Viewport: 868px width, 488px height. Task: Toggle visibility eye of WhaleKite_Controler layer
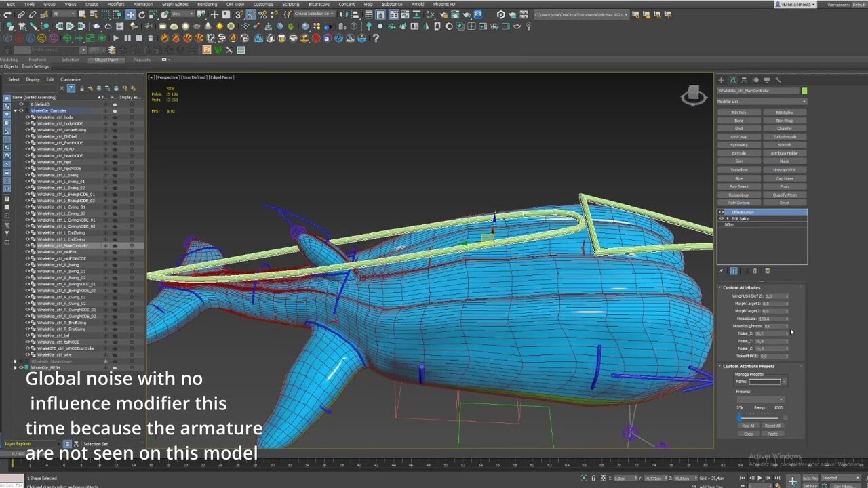click(x=21, y=111)
